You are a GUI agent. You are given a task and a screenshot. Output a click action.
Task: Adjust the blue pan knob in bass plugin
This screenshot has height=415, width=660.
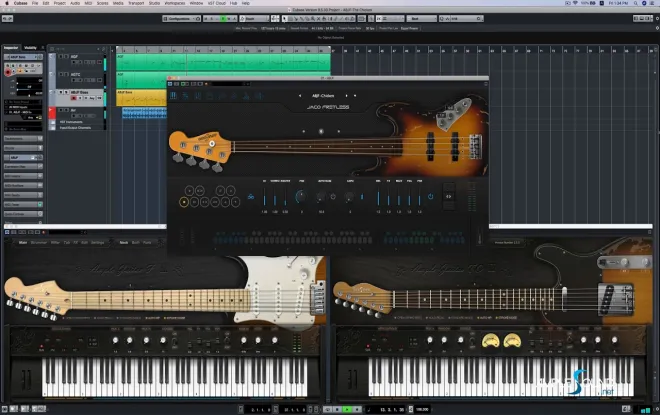click(x=301, y=196)
